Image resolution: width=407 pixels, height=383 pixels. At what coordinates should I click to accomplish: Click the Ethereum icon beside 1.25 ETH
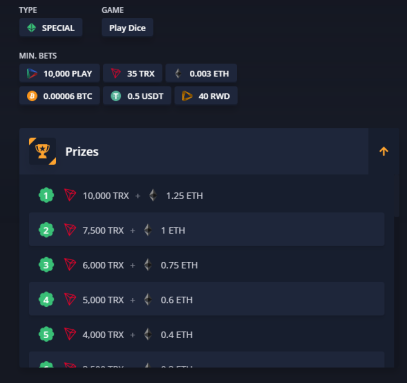[x=153, y=195]
